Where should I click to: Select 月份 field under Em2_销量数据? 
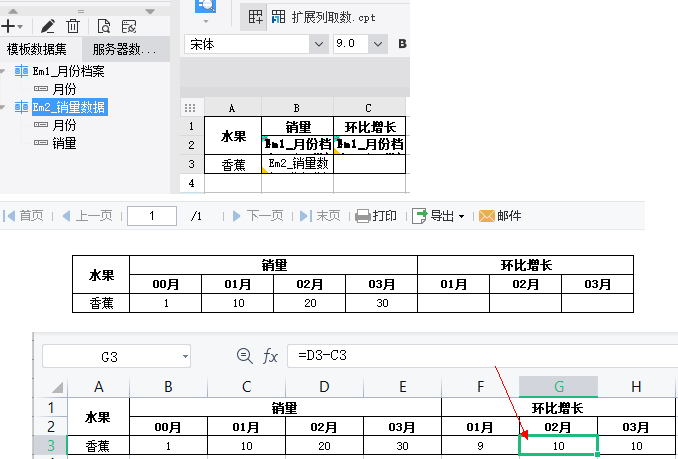pos(64,125)
